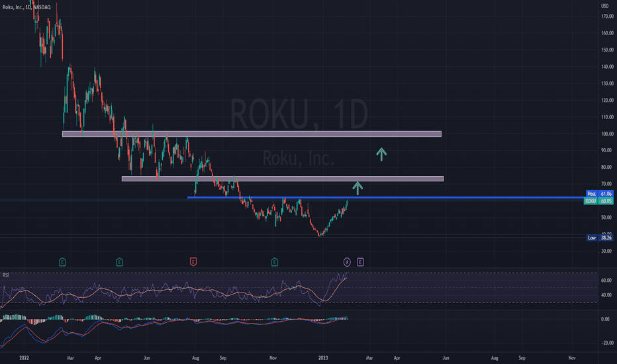Image resolution: width=617 pixels, height=364 pixels.
Task: Click the red earnings marker near August
Action: pos(193,262)
